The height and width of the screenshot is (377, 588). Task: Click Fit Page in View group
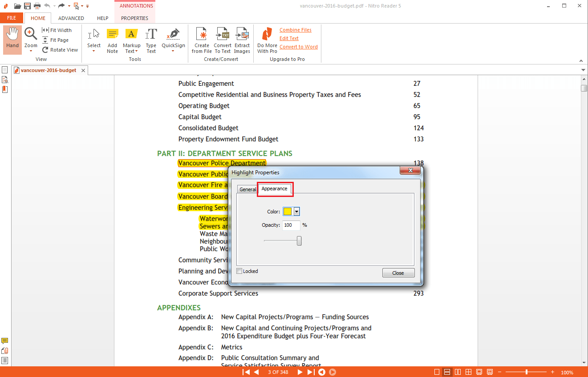point(56,40)
